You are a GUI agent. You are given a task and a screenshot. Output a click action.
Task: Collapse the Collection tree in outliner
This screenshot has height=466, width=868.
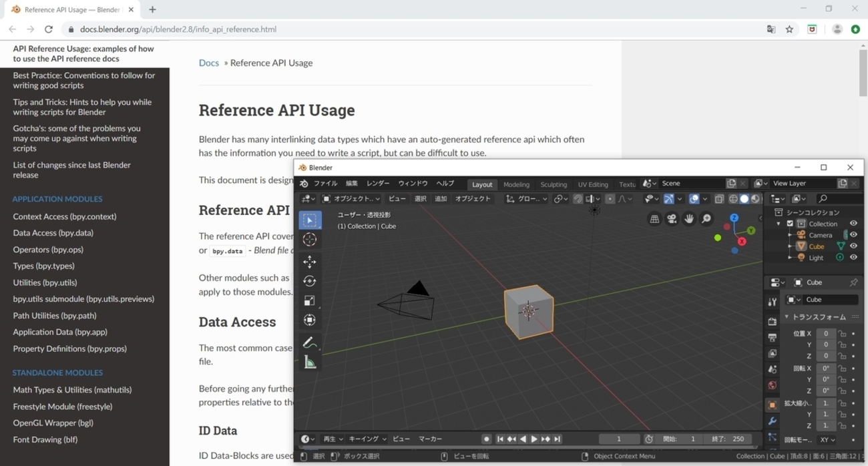pos(779,224)
